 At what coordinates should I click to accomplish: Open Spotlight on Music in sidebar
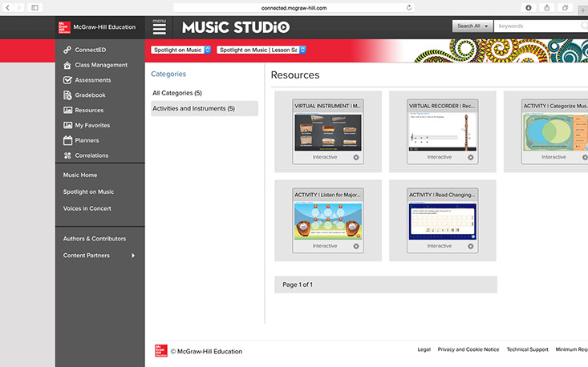[x=88, y=192]
